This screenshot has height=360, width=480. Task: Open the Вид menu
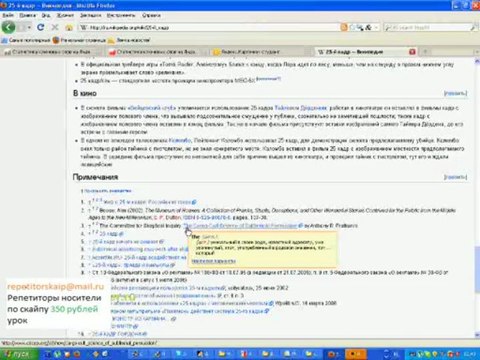(x=46, y=15)
